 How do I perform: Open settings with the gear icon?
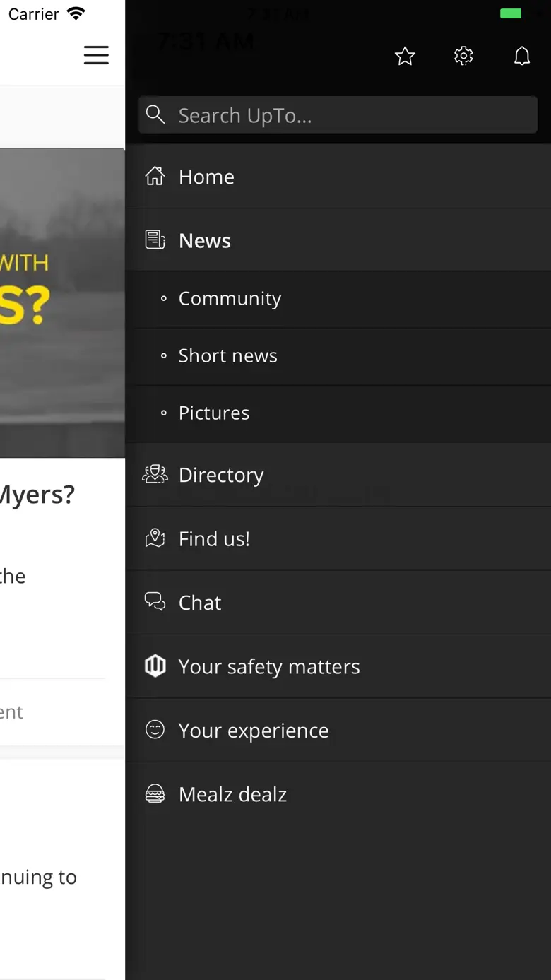(x=463, y=56)
